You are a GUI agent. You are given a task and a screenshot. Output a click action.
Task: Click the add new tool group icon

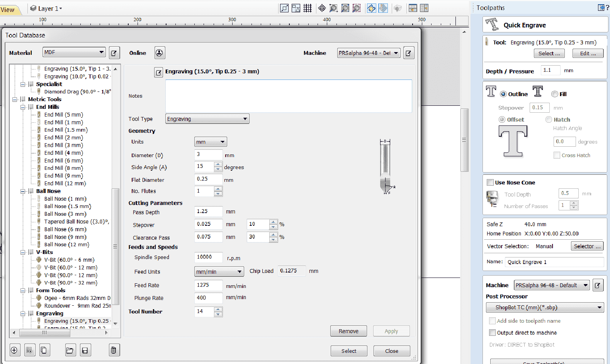pos(29,350)
